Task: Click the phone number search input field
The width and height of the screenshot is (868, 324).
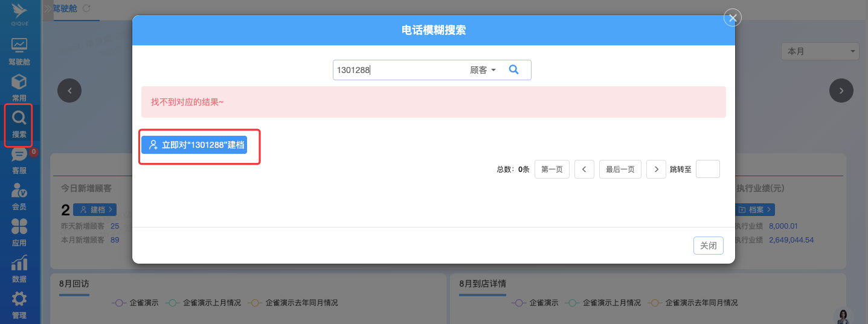Action: click(399, 70)
